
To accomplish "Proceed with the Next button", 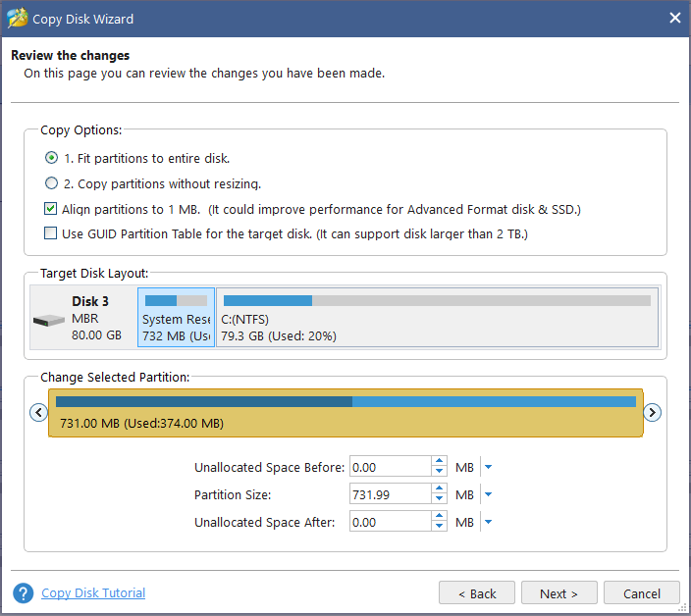I will [x=559, y=593].
